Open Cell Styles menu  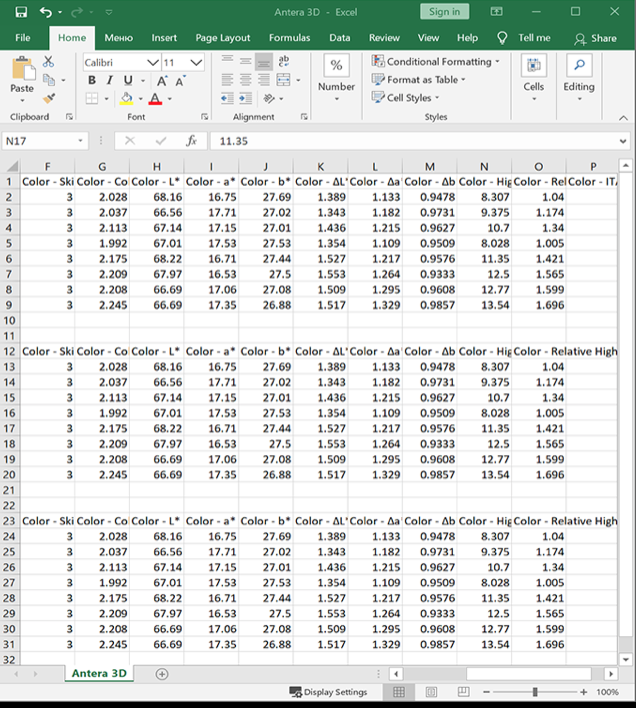click(x=405, y=98)
